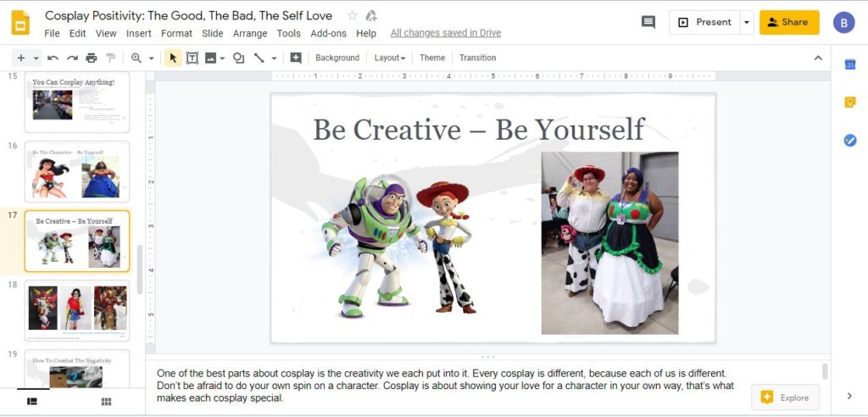Click All changes saved in Drive link

(x=446, y=33)
